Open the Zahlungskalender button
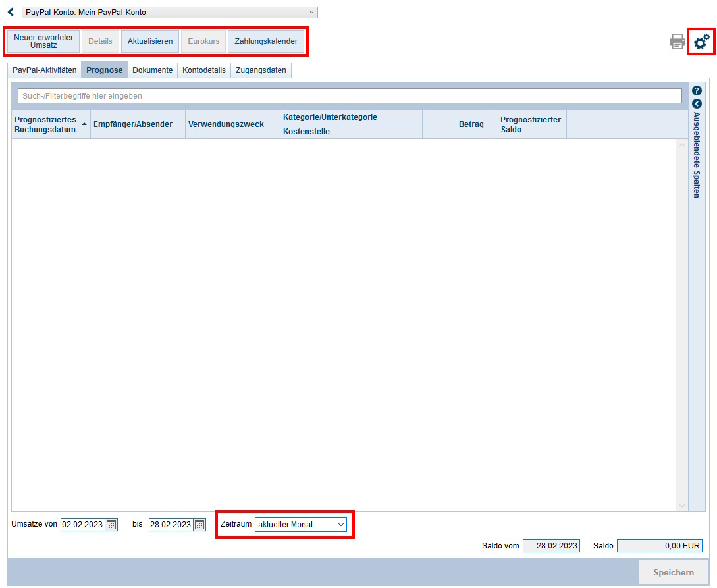 click(266, 41)
